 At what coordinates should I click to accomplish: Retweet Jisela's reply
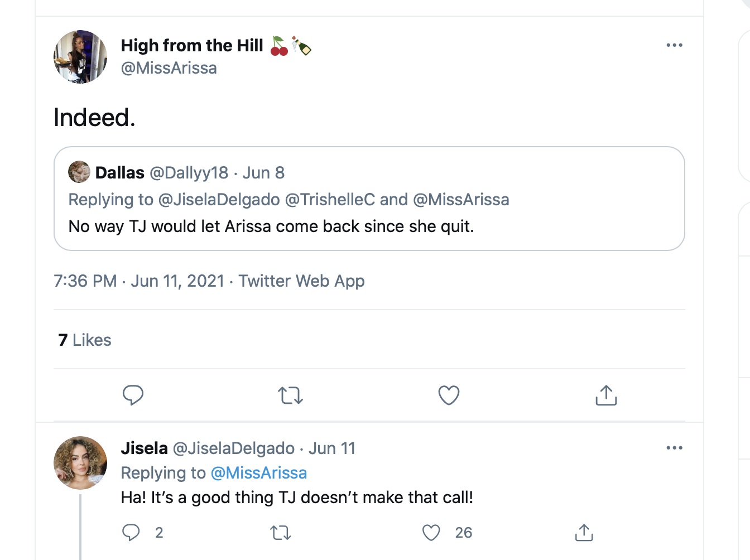[281, 533]
